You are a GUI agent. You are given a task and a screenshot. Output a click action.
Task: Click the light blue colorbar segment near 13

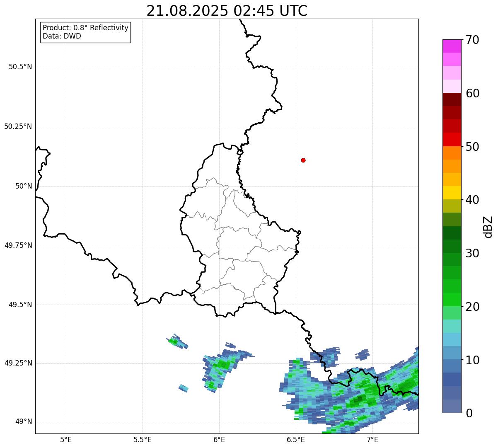tap(452, 339)
